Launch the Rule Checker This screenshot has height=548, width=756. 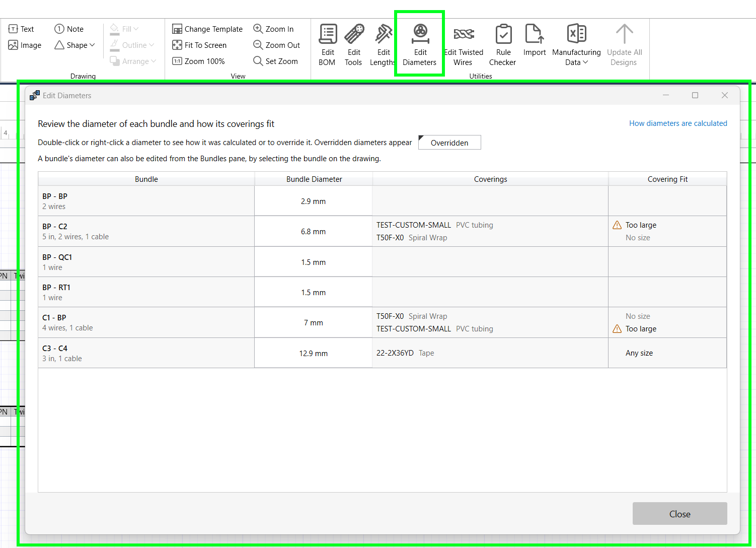pos(503,45)
